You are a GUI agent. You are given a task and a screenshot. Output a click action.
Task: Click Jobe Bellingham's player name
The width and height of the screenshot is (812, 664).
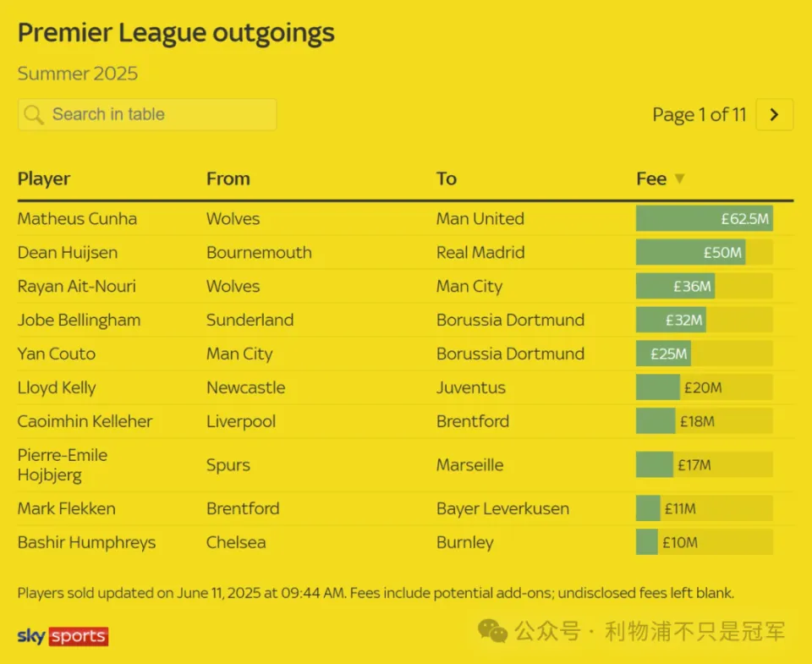[x=80, y=320]
